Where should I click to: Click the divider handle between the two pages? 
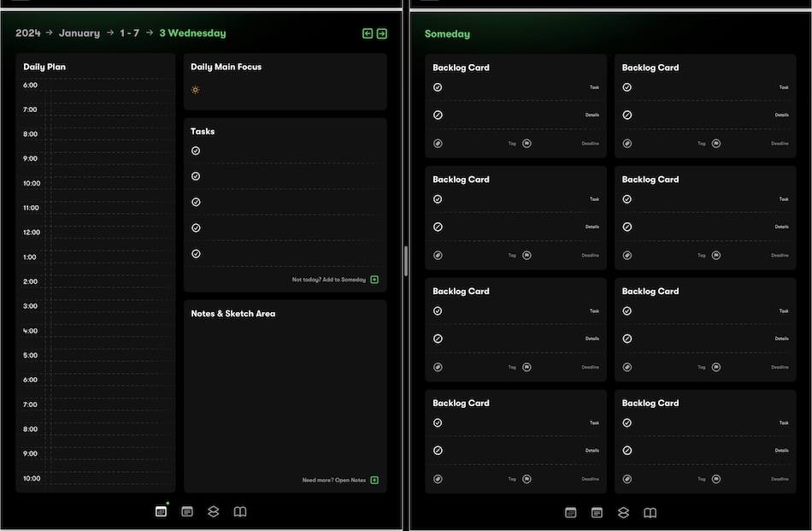point(406,259)
